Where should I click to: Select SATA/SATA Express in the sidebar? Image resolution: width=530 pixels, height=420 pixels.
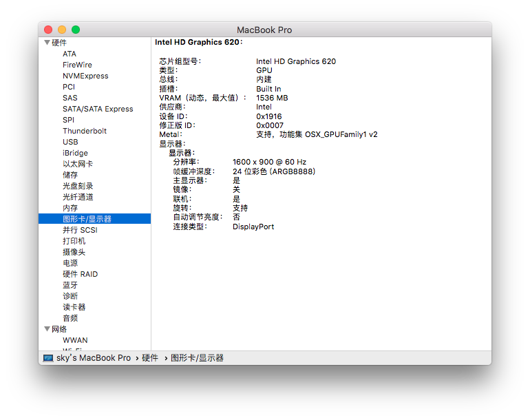coord(98,109)
